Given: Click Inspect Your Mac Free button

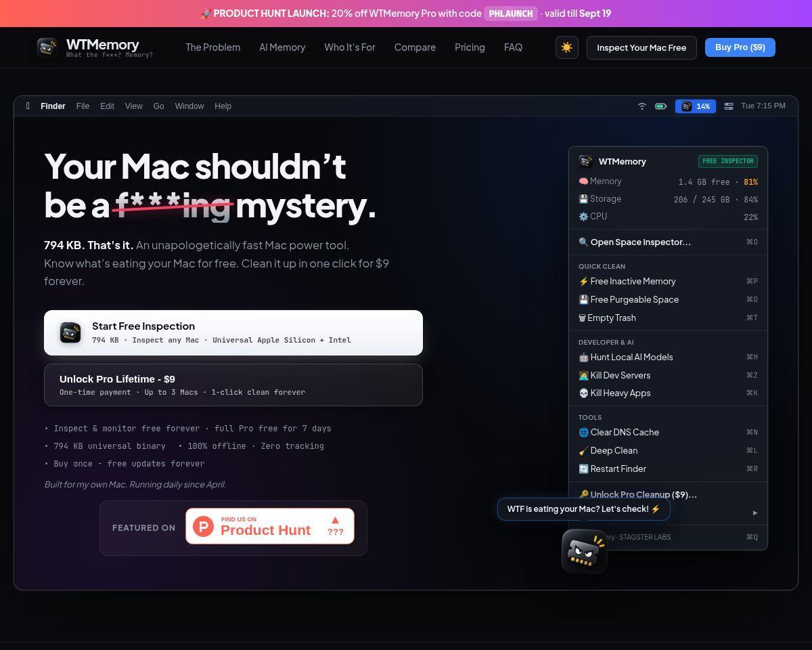Looking at the screenshot, I should pos(641,47).
